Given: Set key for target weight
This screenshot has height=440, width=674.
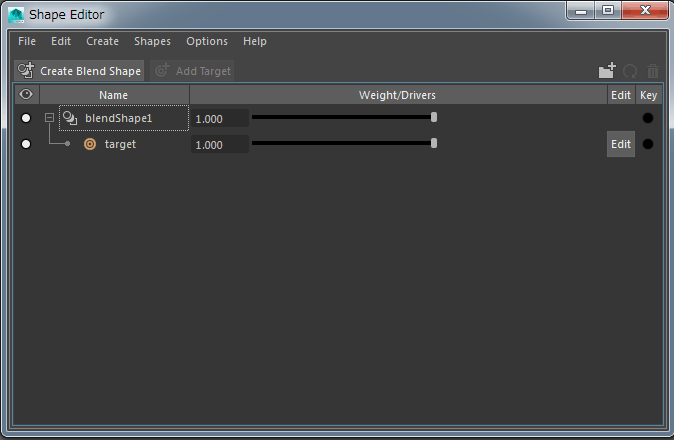Looking at the screenshot, I should [x=648, y=144].
